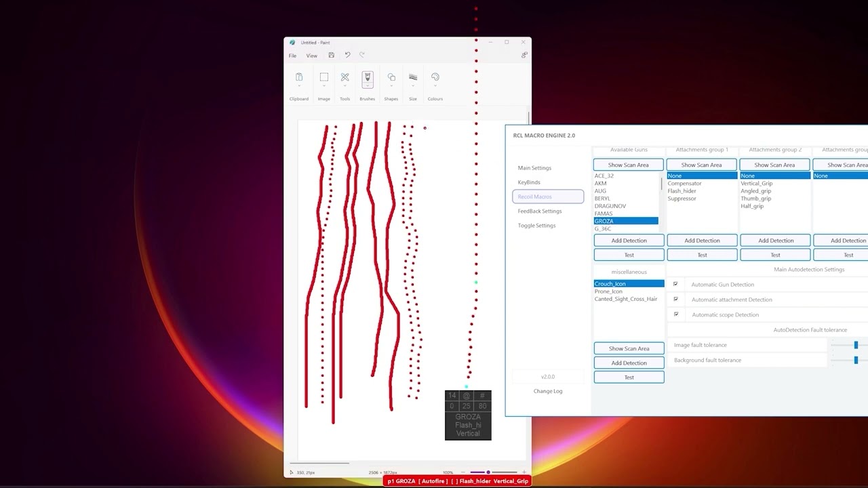This screenshot has width=868, height=488.
Task: Click Show Scan Area under Attachments group 2
Action: pos(775,165)
